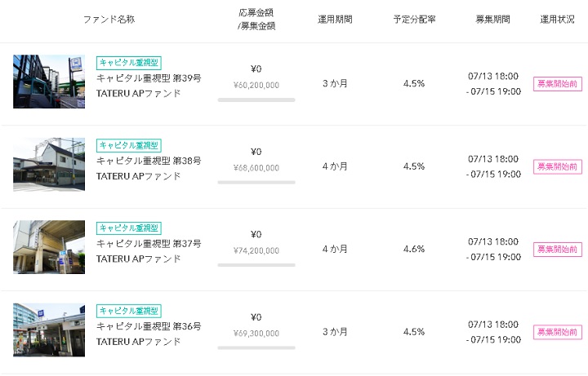Click the 募集開始前 status badge for fund 36

coord(558,332)
